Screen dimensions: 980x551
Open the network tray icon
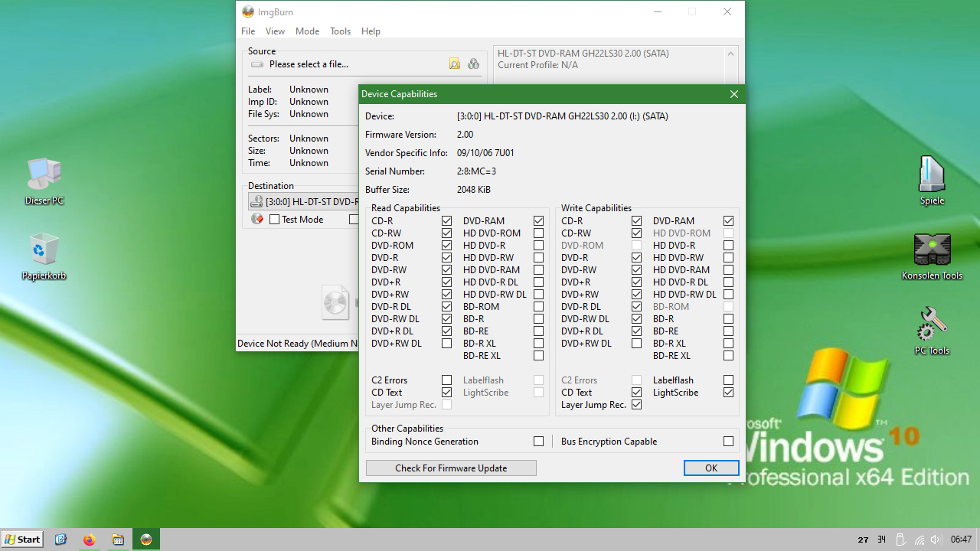[x=920, y=540]
